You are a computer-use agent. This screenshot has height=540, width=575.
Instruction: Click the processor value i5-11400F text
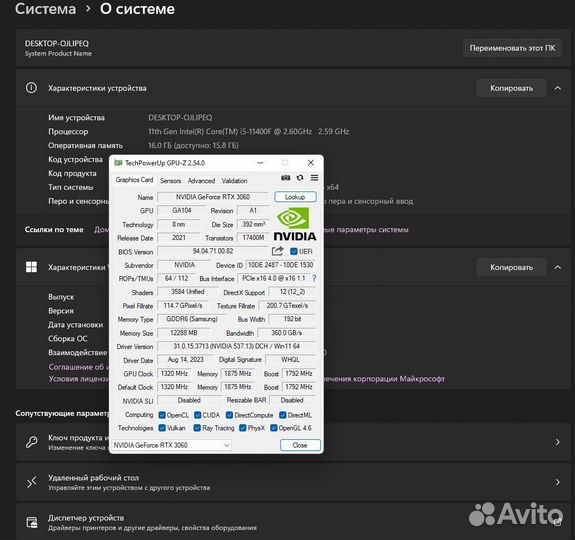(x=249, y=131)
